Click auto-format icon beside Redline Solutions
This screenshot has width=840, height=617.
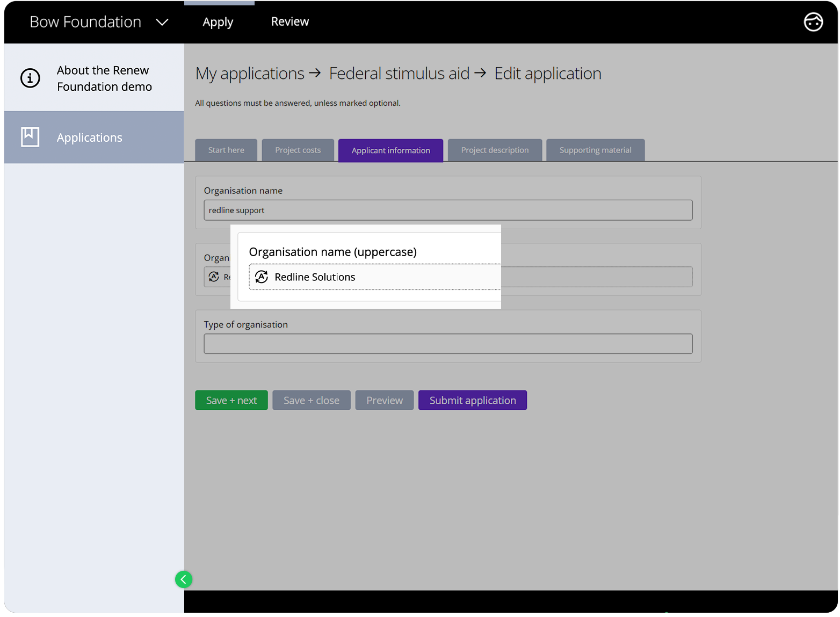pos(262,277)
